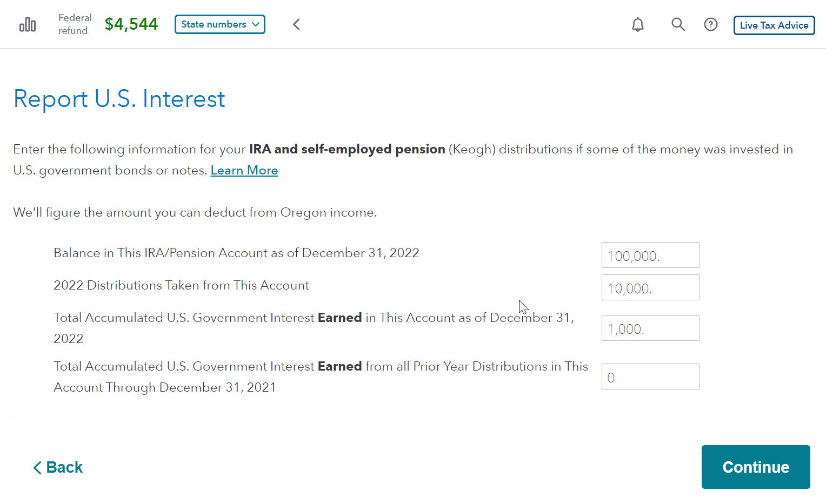Click the Report U.S. Interest heading
826x504 pixels.
click(x=119, y=99)
